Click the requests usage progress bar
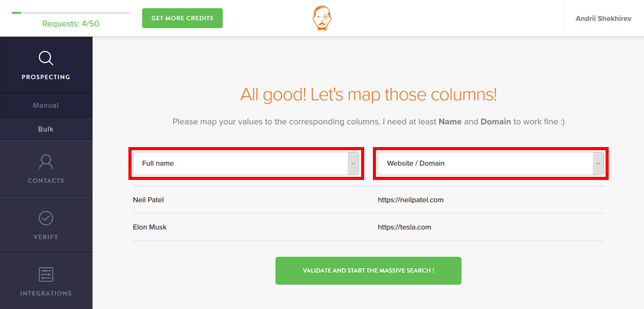The height and width of the screenshot is (309, 644). (x=71, y=13)
